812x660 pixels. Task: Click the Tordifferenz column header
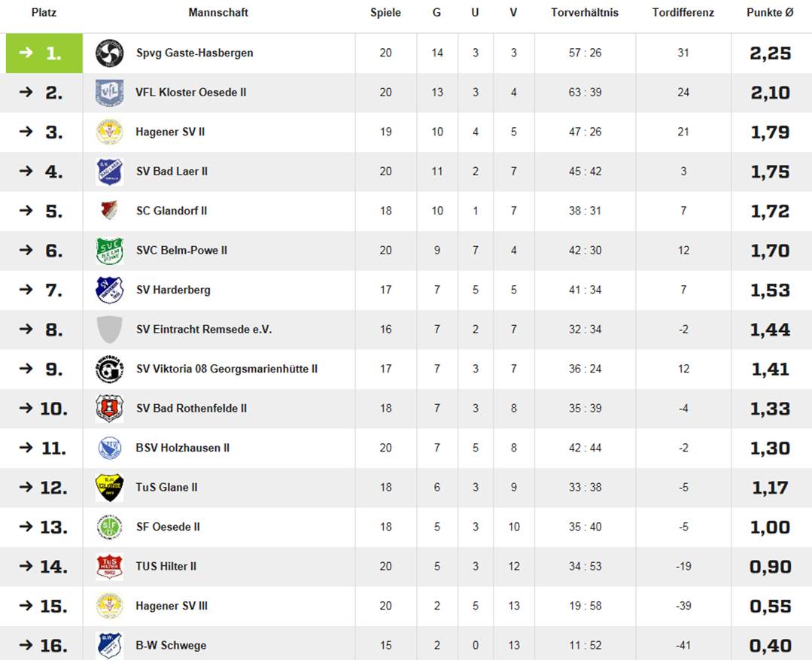point(683,13)
